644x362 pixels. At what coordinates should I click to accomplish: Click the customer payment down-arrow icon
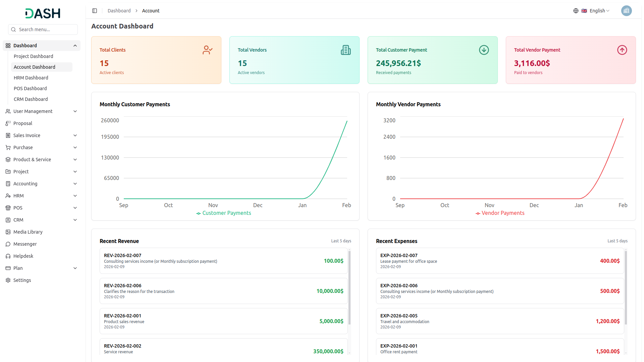coord(484,50)
